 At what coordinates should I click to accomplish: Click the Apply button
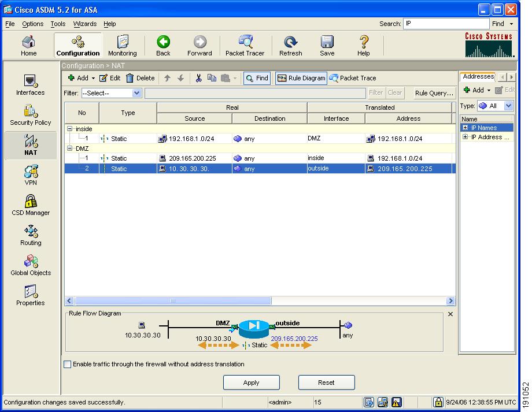tap(252, 383)
